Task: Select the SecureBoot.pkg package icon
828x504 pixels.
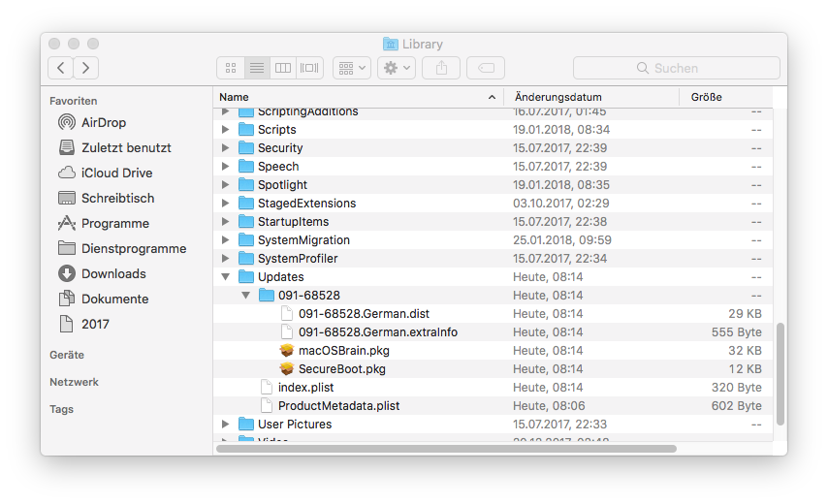Action: [x=287, y=369]
